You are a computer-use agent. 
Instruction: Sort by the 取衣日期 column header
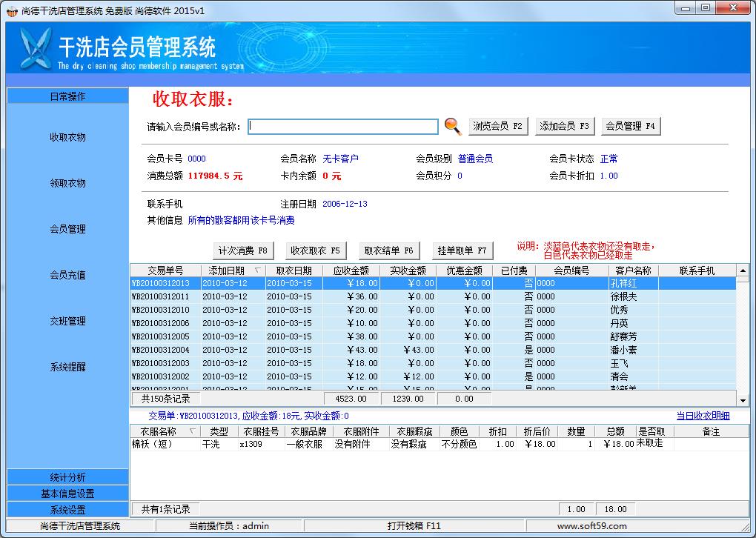click(x=294, y=270)
